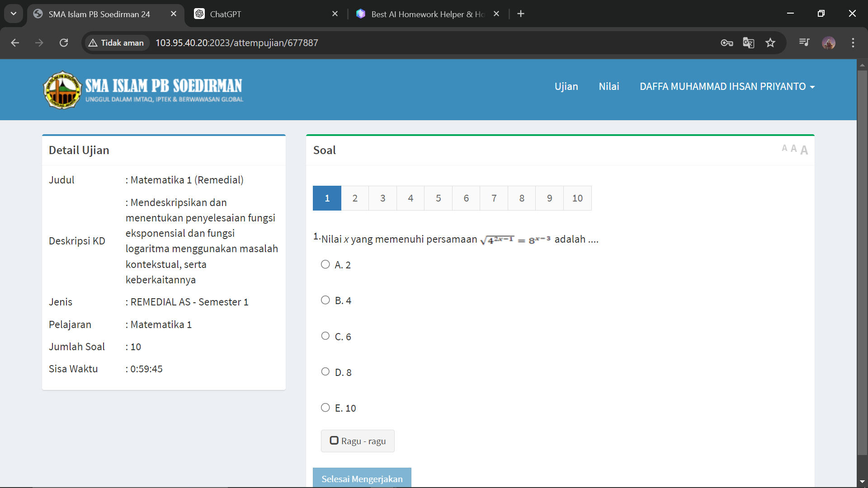Reload the current page
868x488 pixels.
click(x=64, y=42)
